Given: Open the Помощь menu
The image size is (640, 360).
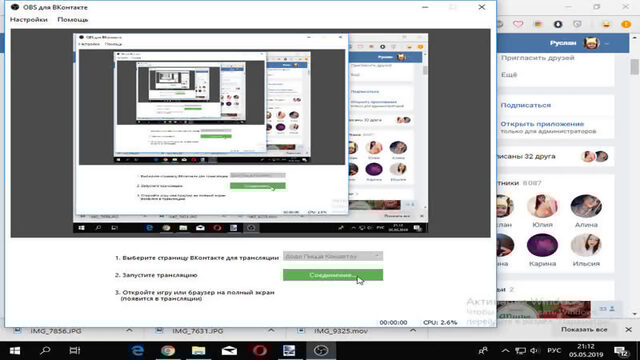Looking at the screenshot, I should coord(73,20).
